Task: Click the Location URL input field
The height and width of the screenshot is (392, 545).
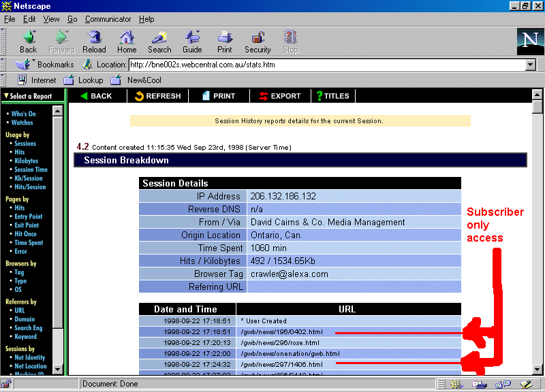Action: pyautogui.click(x=327, y=65)
